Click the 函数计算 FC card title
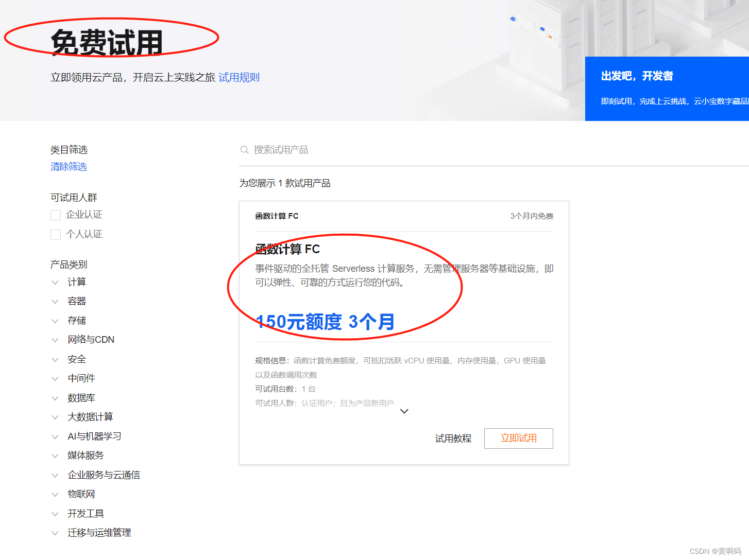 (287, 249)
